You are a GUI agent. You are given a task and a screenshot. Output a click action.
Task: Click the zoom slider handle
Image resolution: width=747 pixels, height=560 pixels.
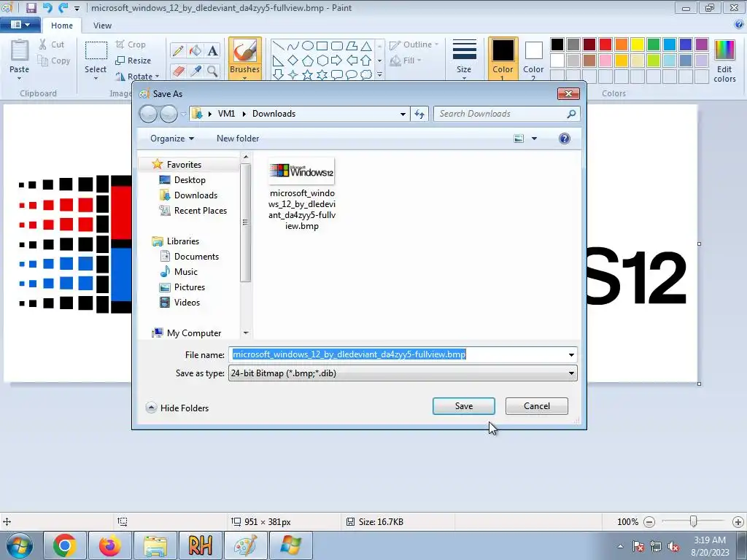click(694, 522)
